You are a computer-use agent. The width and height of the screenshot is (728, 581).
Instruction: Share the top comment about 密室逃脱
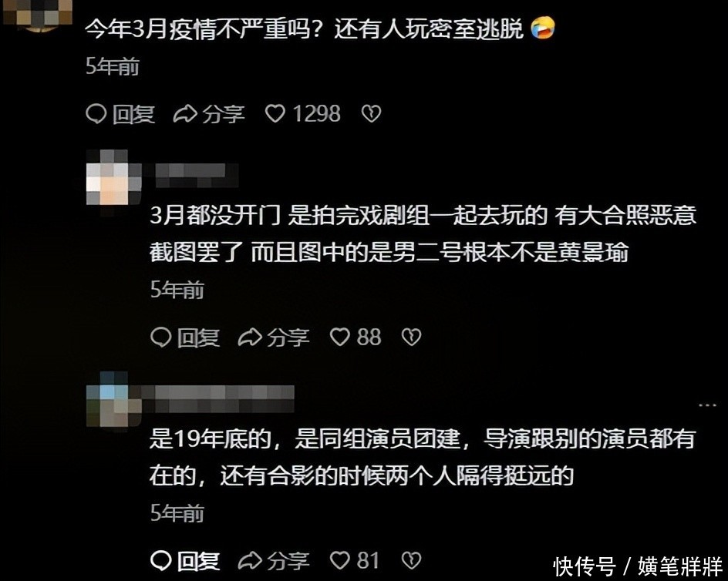point(209,114)
